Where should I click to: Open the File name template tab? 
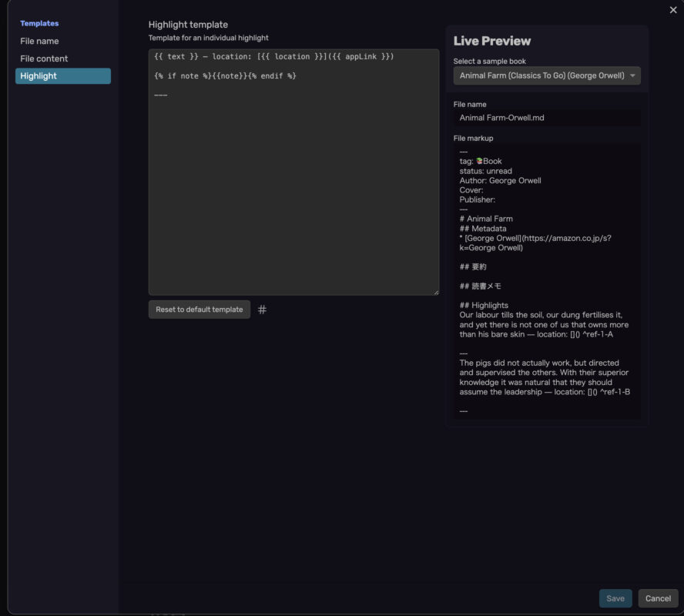[x=39, y=41]
